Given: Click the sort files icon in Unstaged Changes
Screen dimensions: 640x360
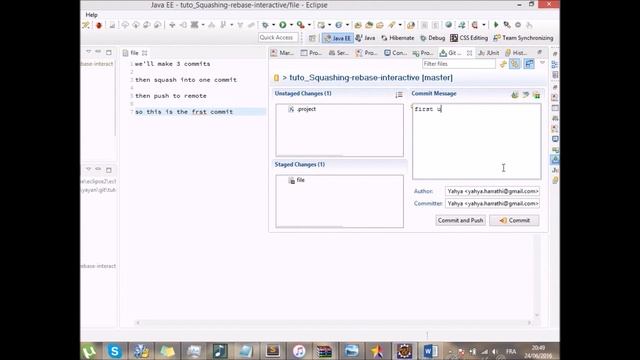Looking at the screenshot, I should 399,94.
